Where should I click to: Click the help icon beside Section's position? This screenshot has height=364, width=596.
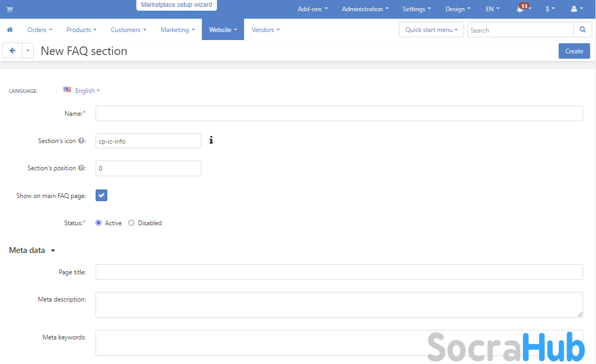pyautogui.click(x=81, y=168)
